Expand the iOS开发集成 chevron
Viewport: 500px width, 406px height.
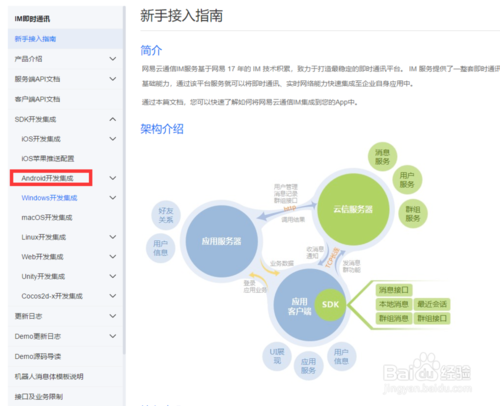coord(113,139)
